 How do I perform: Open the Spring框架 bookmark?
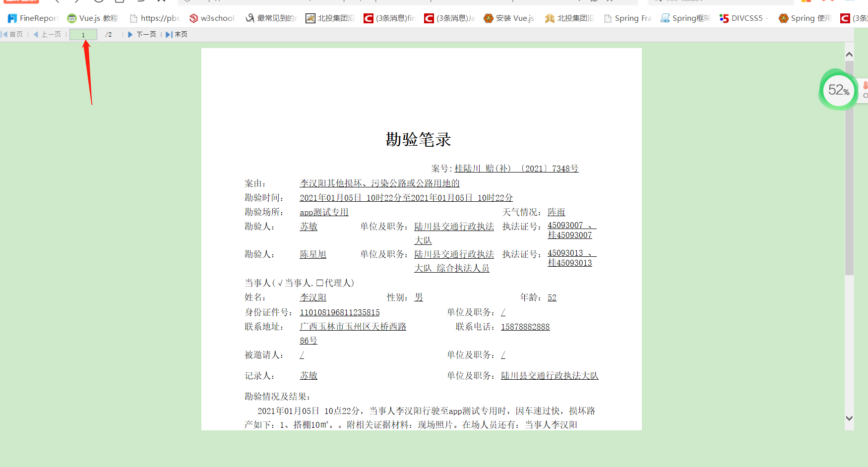pos(685,18)
